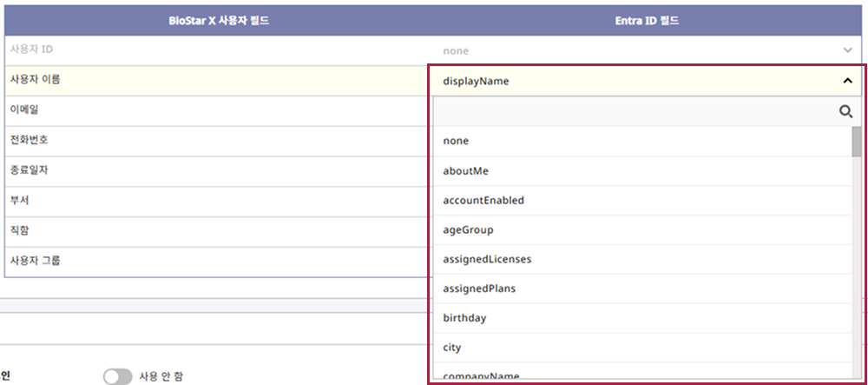Select 'none' from the dropdown list
The height and width of the screenshot is (385, 868).
(x=456, y=141)
